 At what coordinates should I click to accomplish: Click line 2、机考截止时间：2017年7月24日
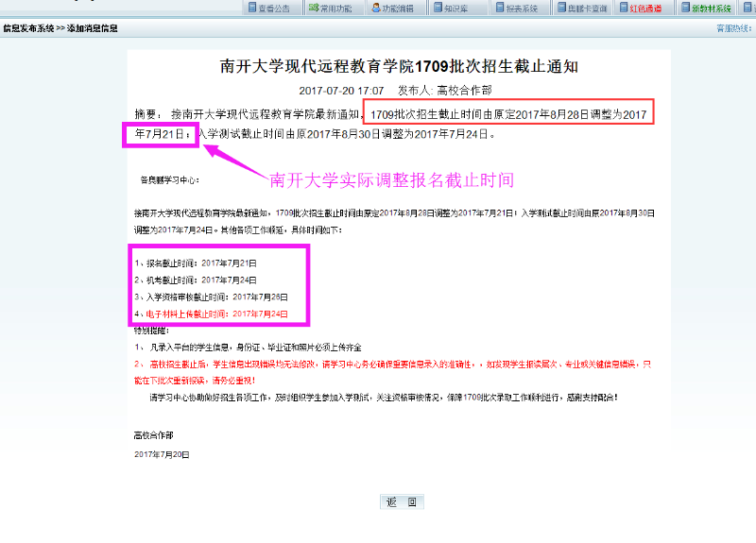click(x=196, y=280)
